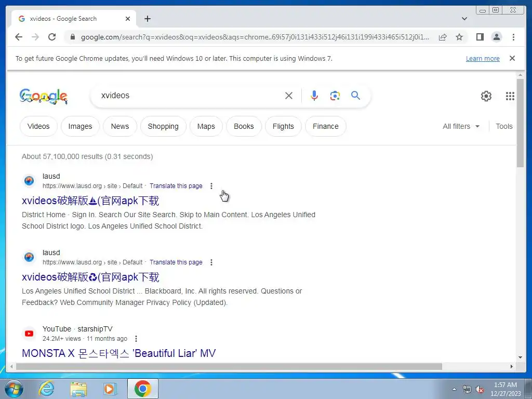The width and height of the screenshot is (532, 399).
Task: Open the MONSTA X Beautiful Liar MV link
Action: coord(119,353)
